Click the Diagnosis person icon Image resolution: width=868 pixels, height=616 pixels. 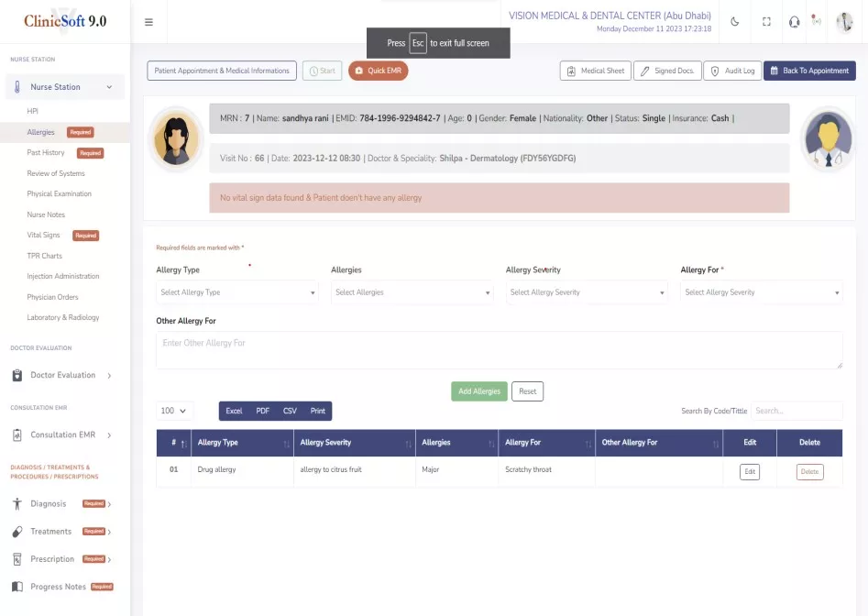16,504
